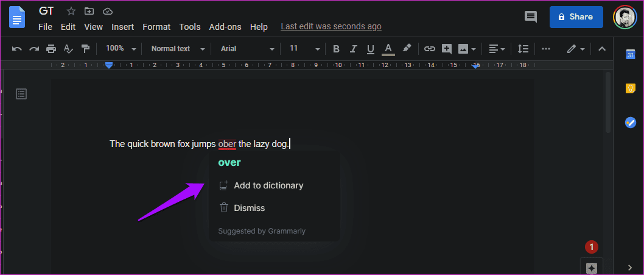Choose Add to dictionary option
Viewport: 644px width, 275px height.
(x=268, y=185)
